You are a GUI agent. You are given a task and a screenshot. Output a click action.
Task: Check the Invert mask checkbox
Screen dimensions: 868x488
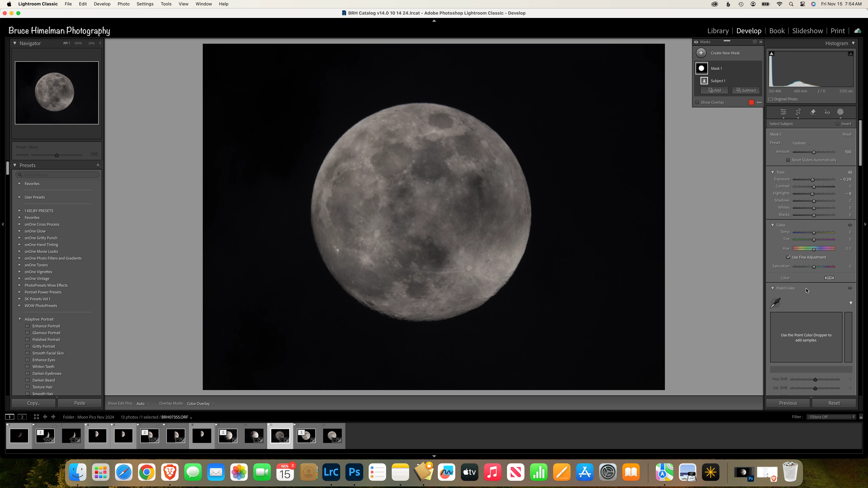click(x=837, y=124)
